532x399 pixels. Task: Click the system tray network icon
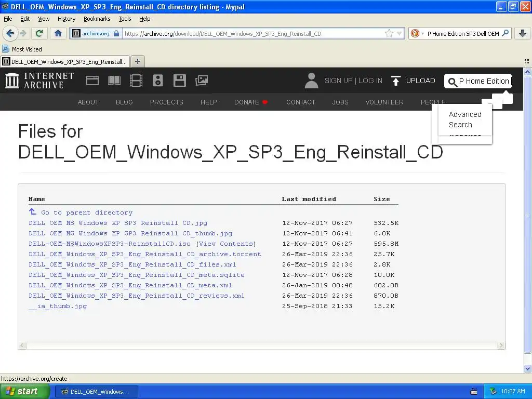tap(494, 391)
